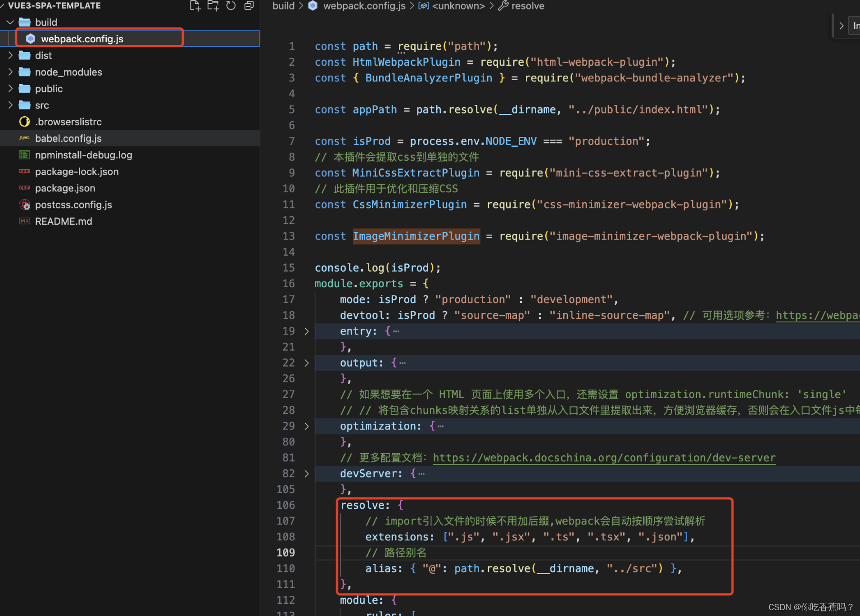
Task: Click the module.exports text on line 16
Action: 359,284
